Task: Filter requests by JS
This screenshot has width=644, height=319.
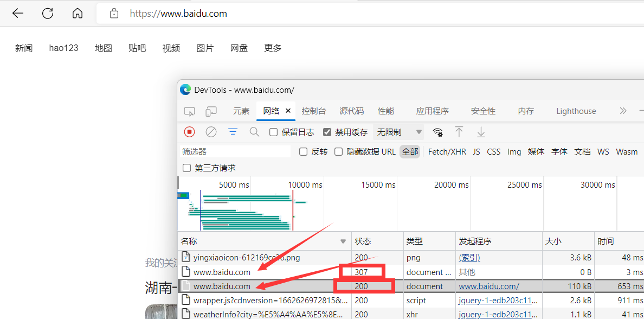Action: (476, 152)
